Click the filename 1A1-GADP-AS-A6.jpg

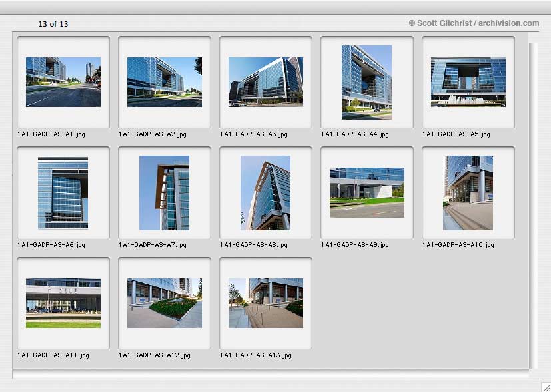click(x=51, y=245)
